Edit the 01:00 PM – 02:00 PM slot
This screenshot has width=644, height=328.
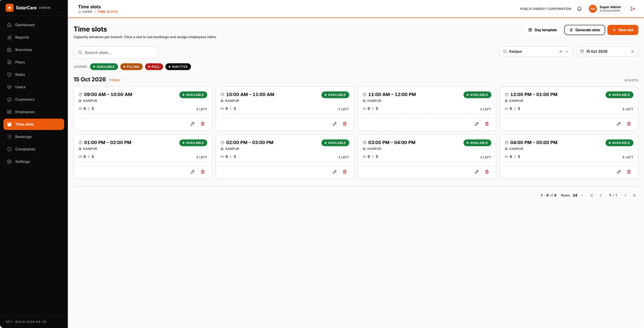pos(192,172)
